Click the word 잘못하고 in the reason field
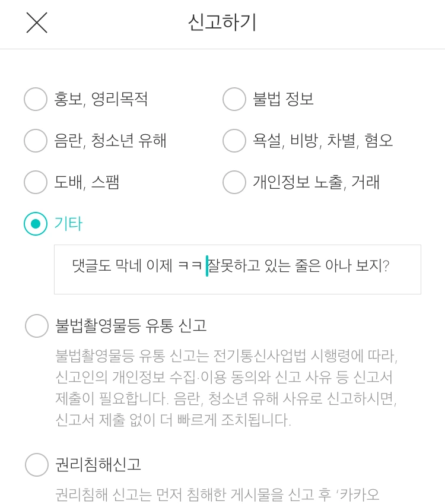The image size is (445, 504). (x=234, y=265)
